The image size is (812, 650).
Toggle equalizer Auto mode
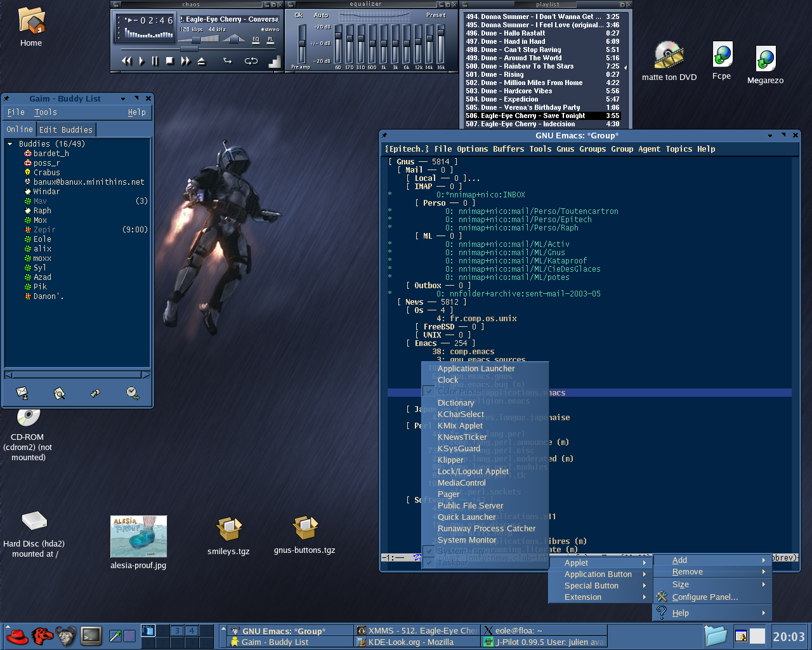click(321, 15)
